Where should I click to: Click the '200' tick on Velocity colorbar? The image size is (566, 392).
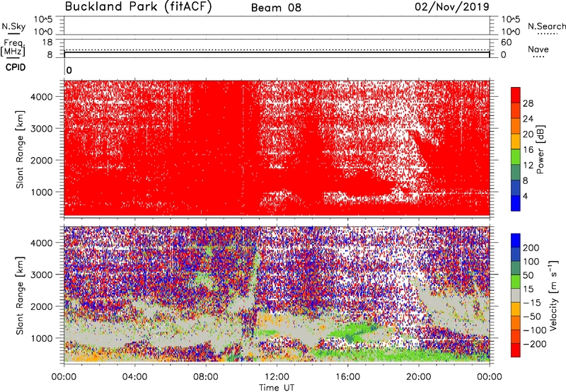click(x=531, y=248)
